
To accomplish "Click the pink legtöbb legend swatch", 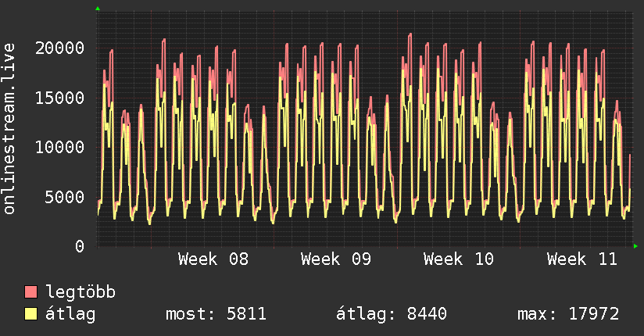I will [30, 291].
